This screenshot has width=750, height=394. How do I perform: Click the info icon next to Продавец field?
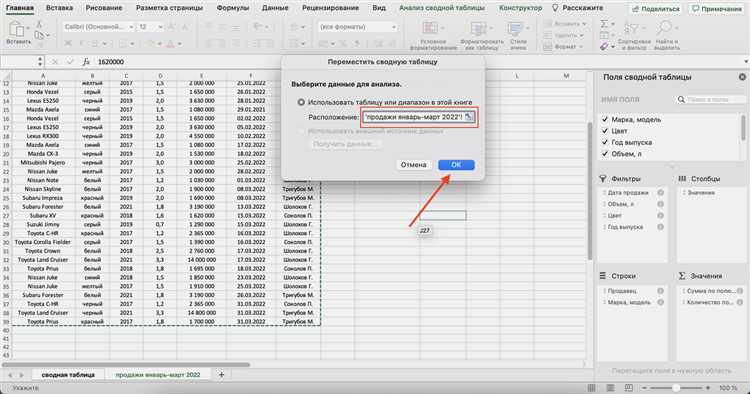(x=661, y=291)
